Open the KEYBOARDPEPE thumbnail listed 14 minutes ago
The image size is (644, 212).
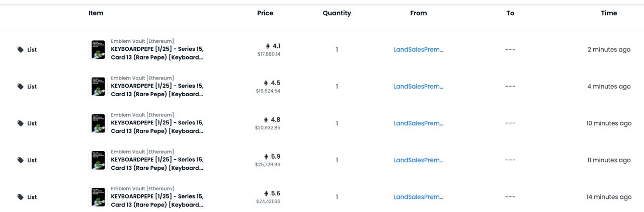click(x=98, y=197)
